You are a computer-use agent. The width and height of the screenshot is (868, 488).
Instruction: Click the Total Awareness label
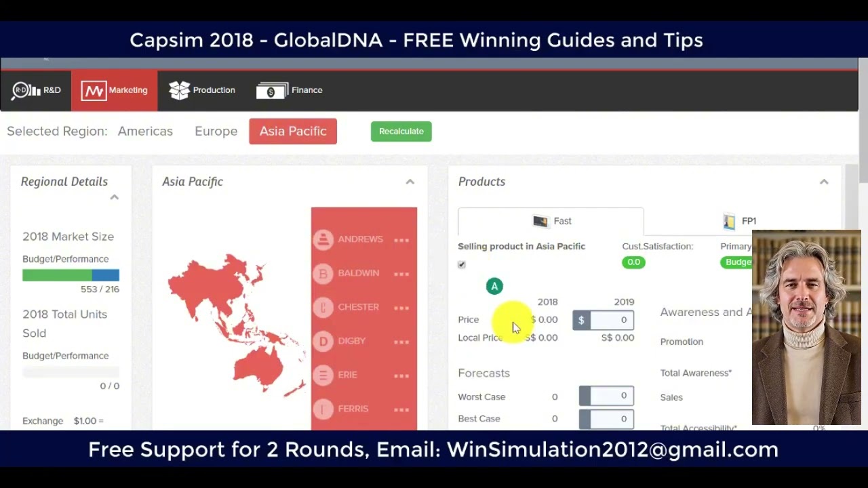(696, 373)
